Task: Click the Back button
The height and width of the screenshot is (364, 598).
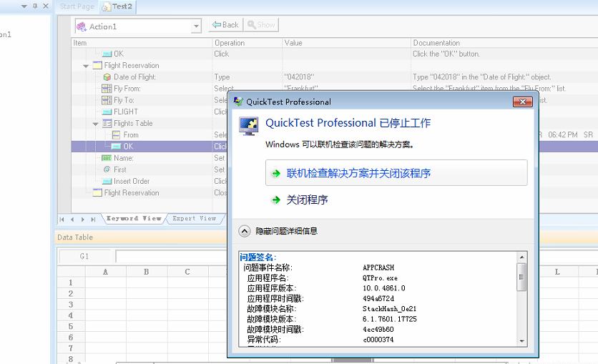Action: coord(226,25)
